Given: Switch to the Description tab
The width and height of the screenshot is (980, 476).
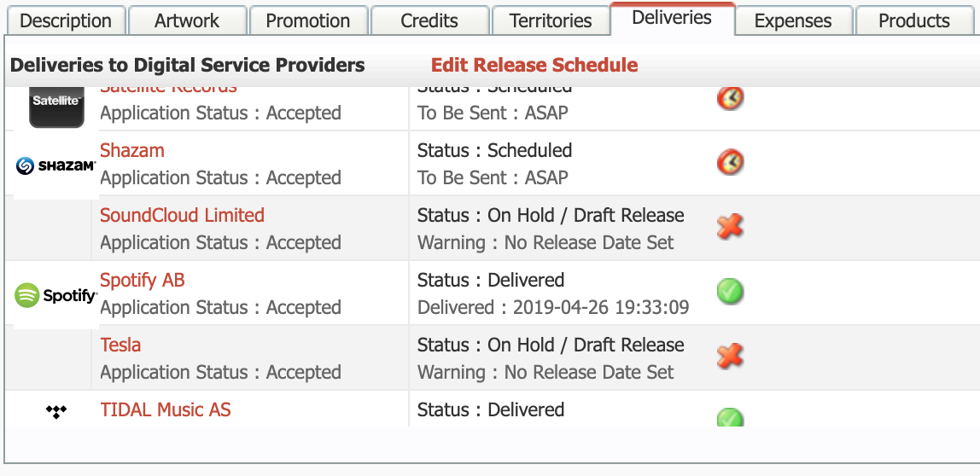Looking at the screenshot, I should pos(66,20).
